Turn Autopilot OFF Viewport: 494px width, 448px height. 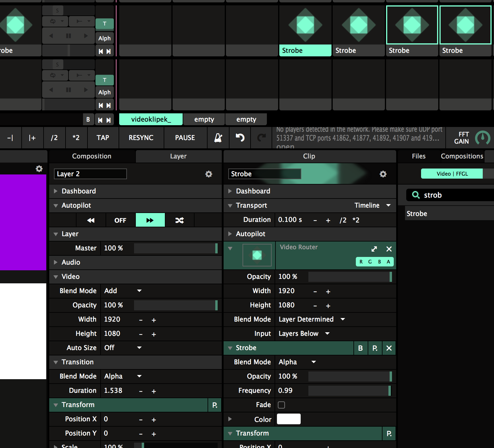pyautogui.click(x=120, y=220)
